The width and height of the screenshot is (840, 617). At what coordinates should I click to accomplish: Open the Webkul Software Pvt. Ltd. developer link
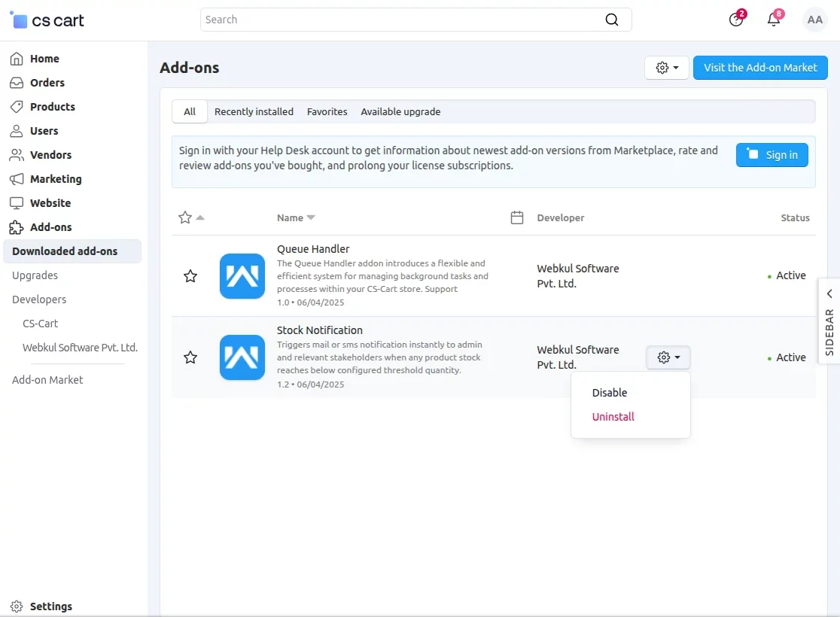click(x=79, y=348)
